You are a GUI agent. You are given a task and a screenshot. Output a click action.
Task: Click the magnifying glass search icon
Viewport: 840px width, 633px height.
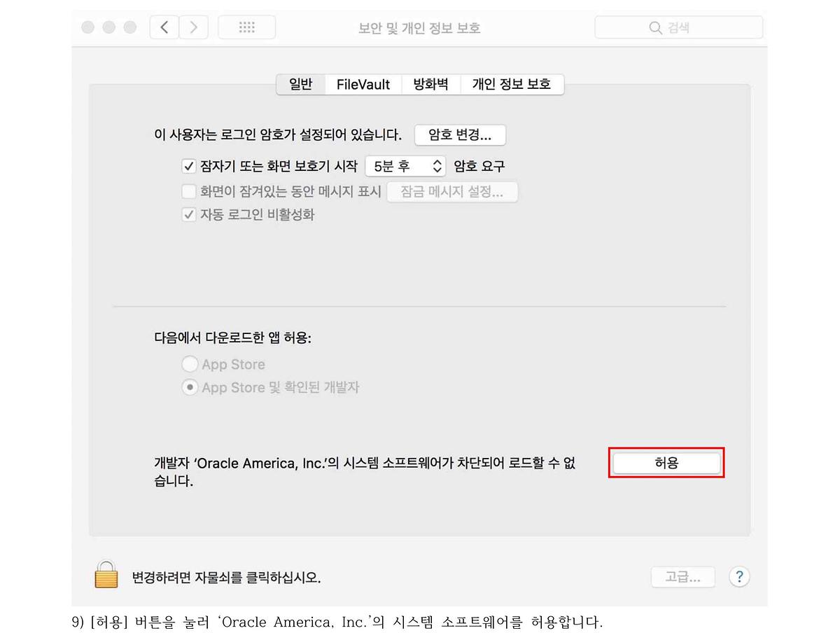(655, 28)
